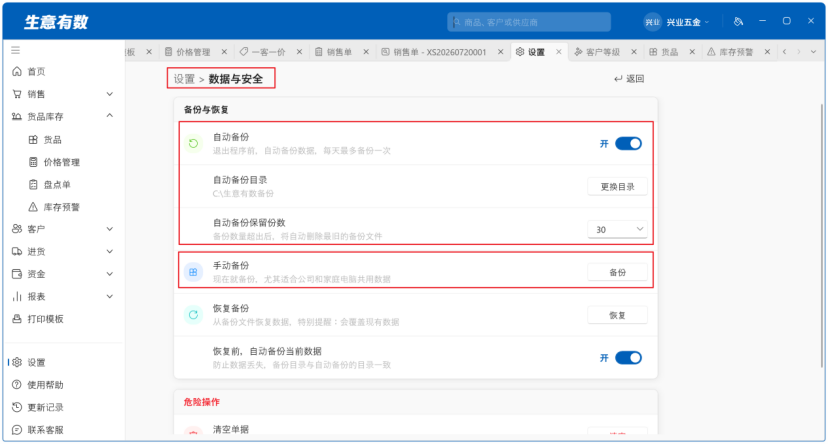Open 货品 item under inventory

click(52, 139)
